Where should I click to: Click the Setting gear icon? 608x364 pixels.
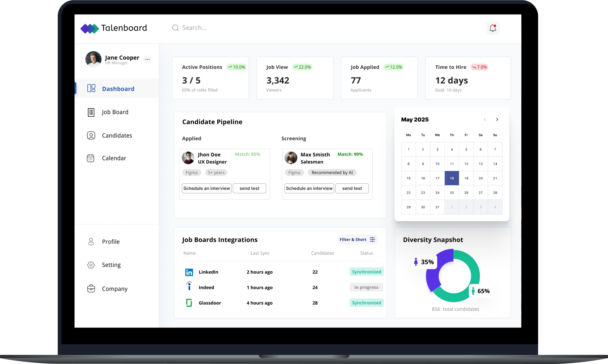(x=91, y=265)
